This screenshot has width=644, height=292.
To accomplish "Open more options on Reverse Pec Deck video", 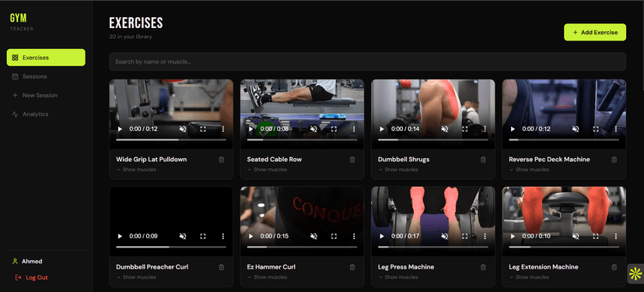I will point(616,129).
